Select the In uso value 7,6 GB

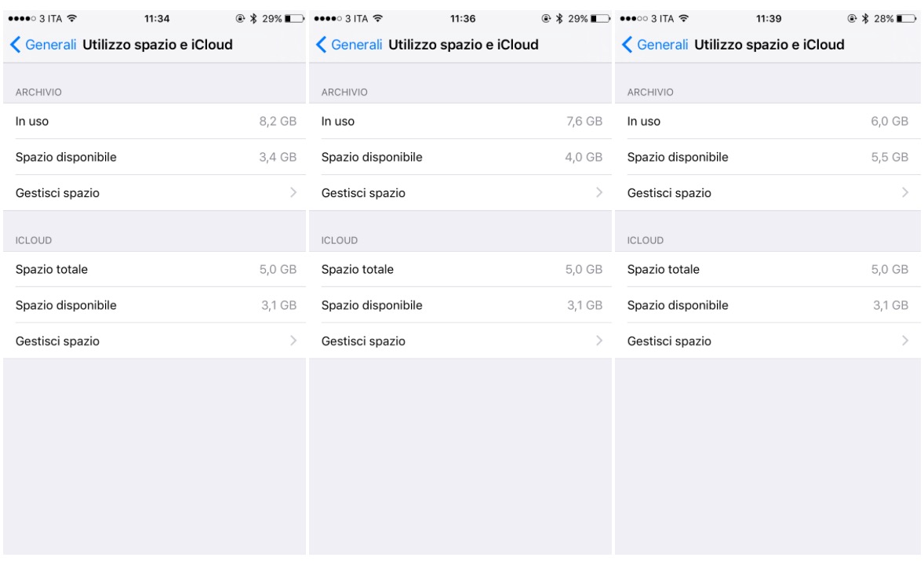[x=584, y=122]
